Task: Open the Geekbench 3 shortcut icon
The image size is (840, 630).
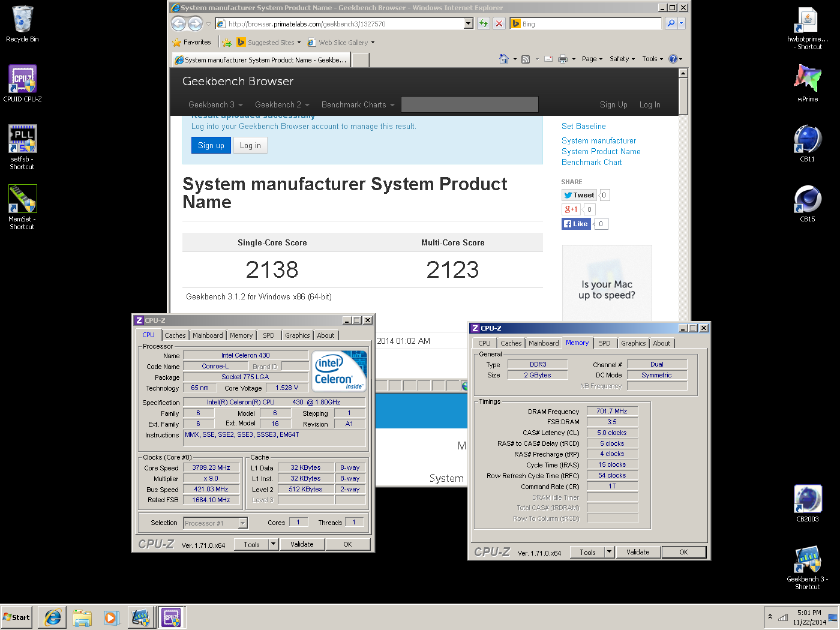Action: (808, 567)
